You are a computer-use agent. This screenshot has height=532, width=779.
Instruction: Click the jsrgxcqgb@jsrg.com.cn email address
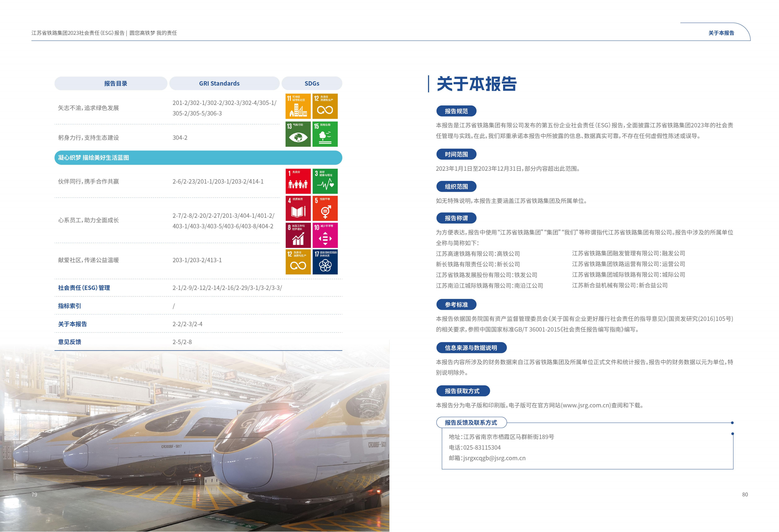click(x=494, y=458)
